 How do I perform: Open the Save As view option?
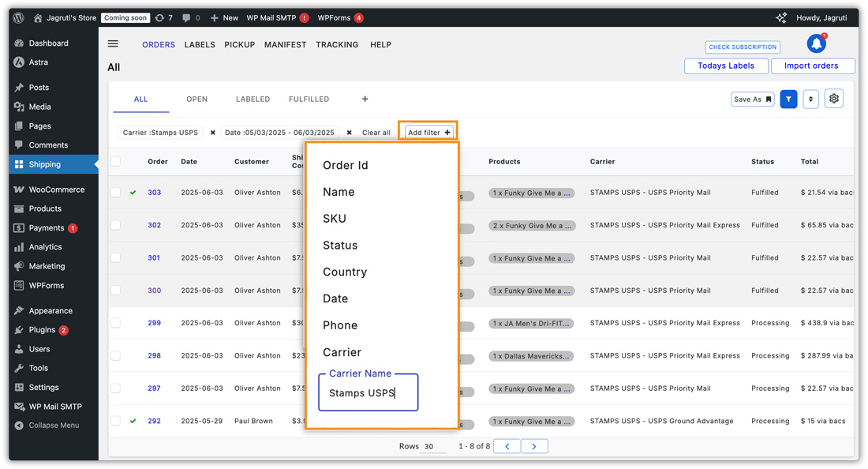click(x=752, y=99)
